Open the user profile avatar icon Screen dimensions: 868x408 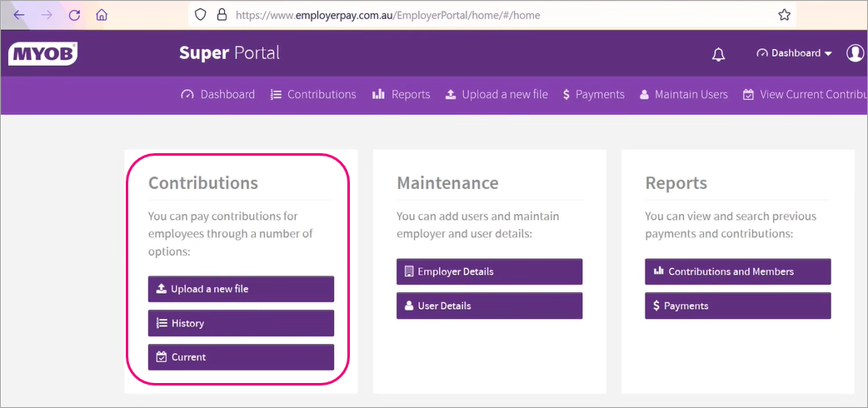855,53
